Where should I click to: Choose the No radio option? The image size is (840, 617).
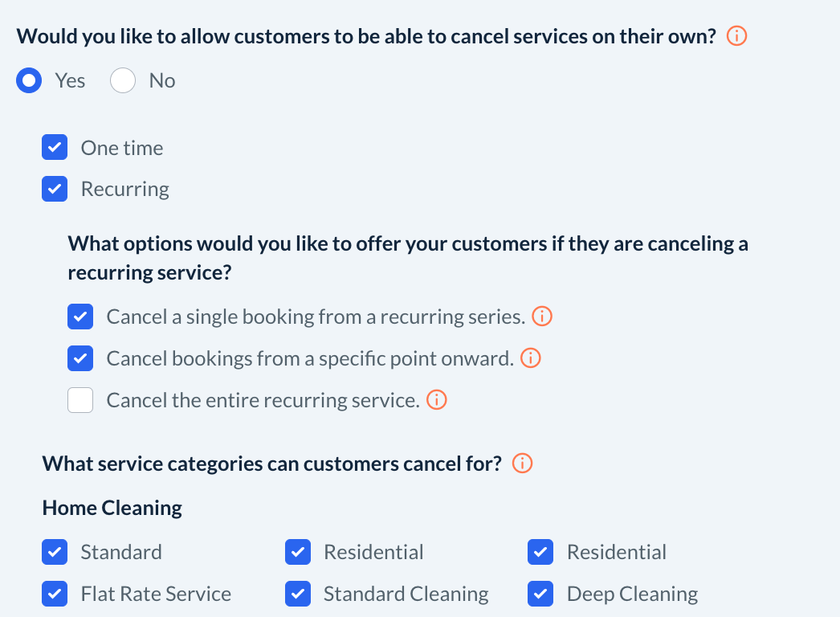coord(123,80)
